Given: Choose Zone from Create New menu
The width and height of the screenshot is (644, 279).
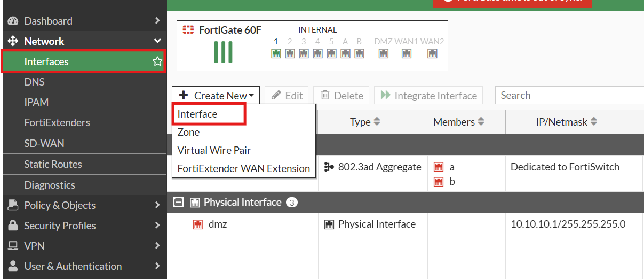Looking at the screenshot, I should [x=244, y=132].
